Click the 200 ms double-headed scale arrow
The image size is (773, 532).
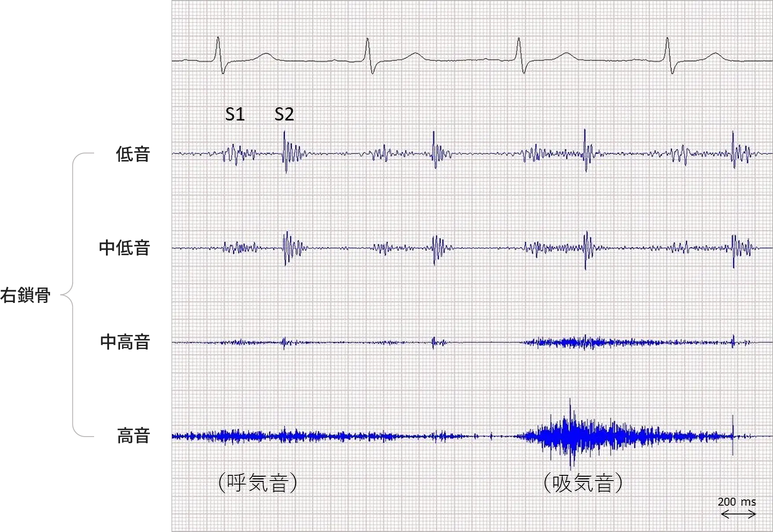click(739, 514)
